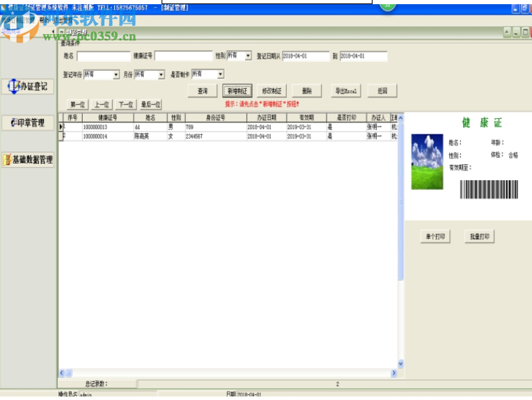Viewport: 532px width, 400px height.
Task: Click the 序号 column header
Action: click(72, 118)
